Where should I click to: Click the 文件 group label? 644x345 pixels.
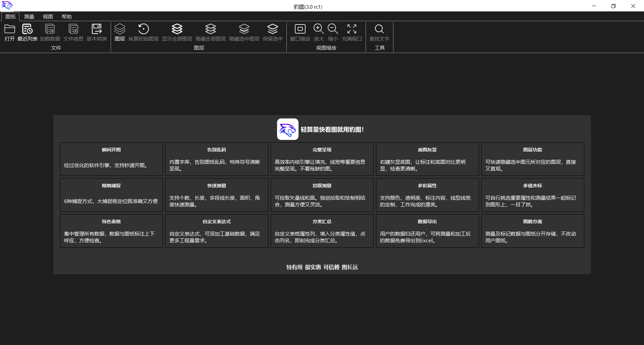(x=56, y=48)
